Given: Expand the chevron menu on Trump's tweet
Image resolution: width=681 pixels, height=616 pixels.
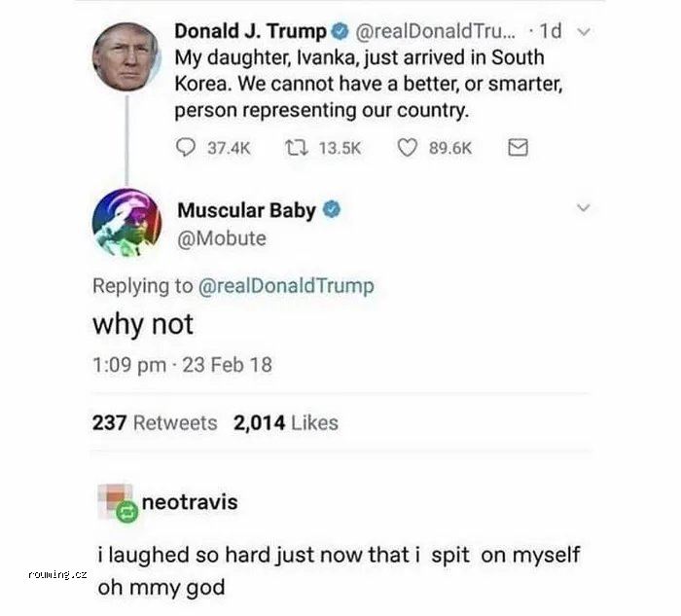Looking at the screenshot, I should pos(583,30).
